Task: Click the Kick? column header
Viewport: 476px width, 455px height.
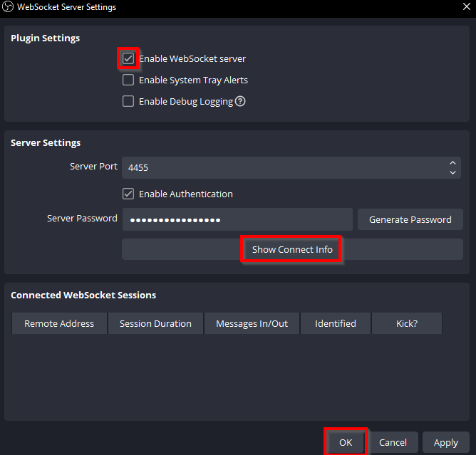Action: tap(407, 323)
